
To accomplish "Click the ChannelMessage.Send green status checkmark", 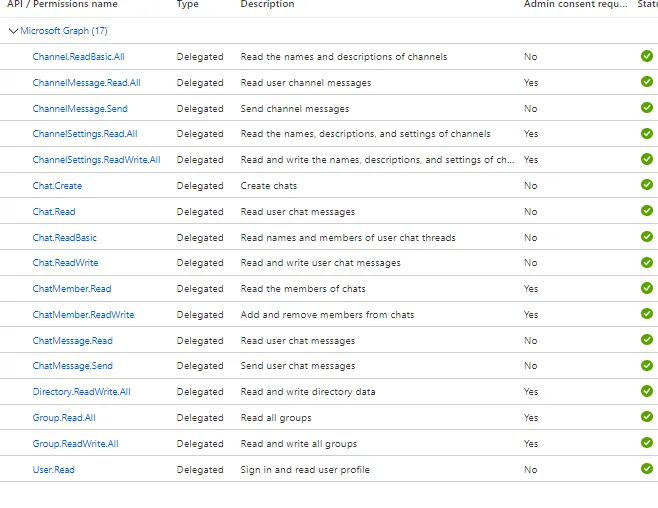I will [x=647, y=108].
